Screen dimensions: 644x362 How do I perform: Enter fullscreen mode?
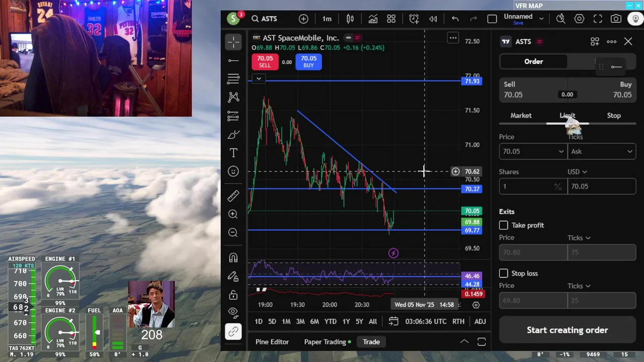[598, 19]
